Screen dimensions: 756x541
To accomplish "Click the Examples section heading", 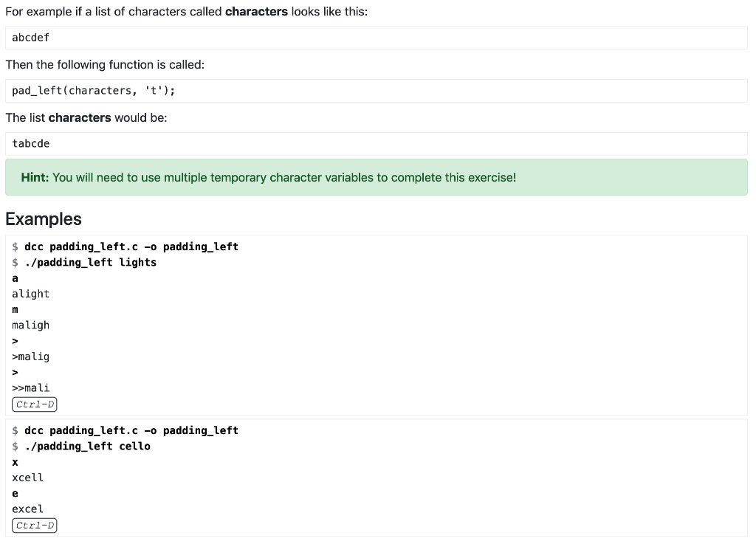I will point(43,218).
